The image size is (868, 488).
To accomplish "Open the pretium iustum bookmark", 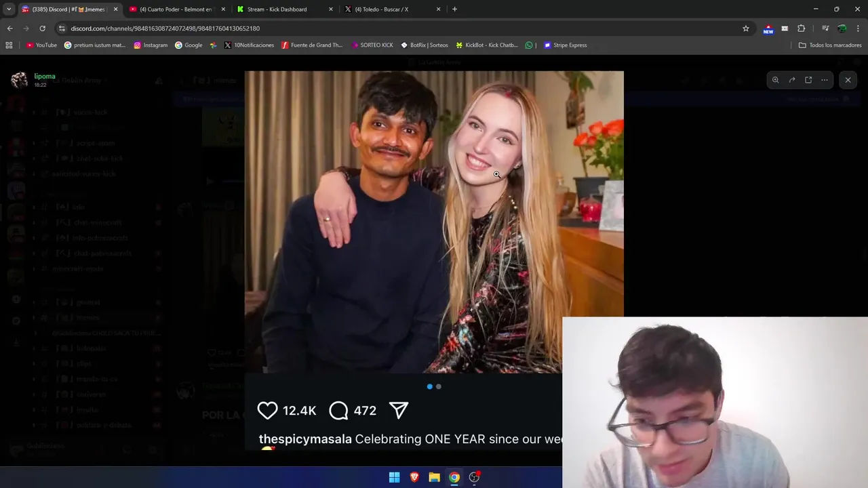I will pos(95,45).
